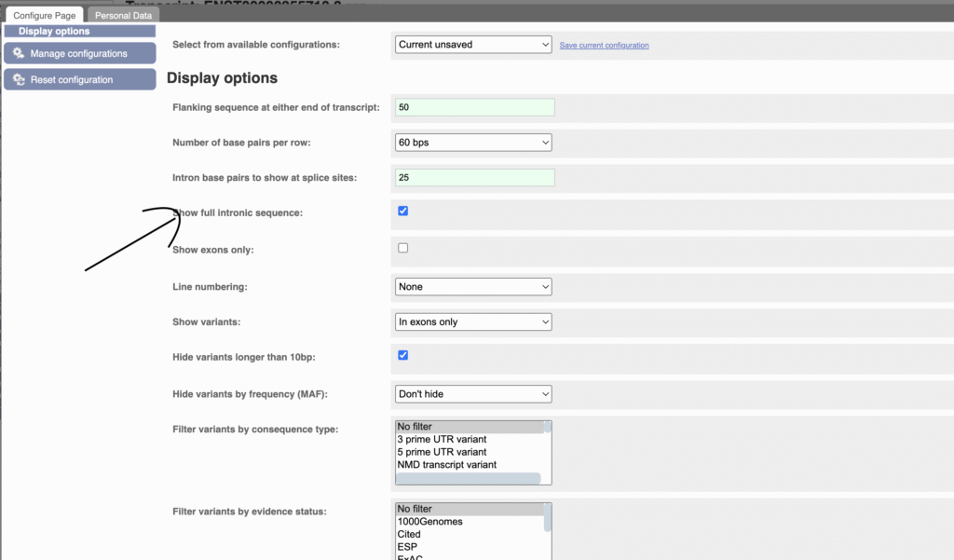Select ESP in evidence status list
Screen dimensions: 954x560
470,547
